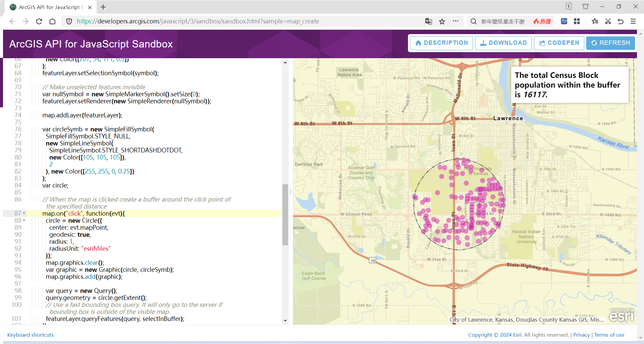Open the address bar more-options ellipsis
Screen dimensions: 644x344
(x=455, y=21)
